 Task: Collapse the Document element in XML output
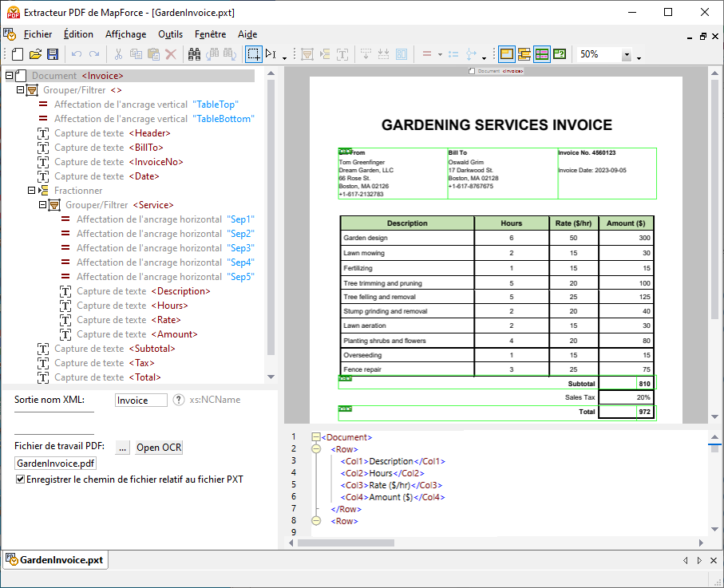pyautogui.click(x=316, y=437)
